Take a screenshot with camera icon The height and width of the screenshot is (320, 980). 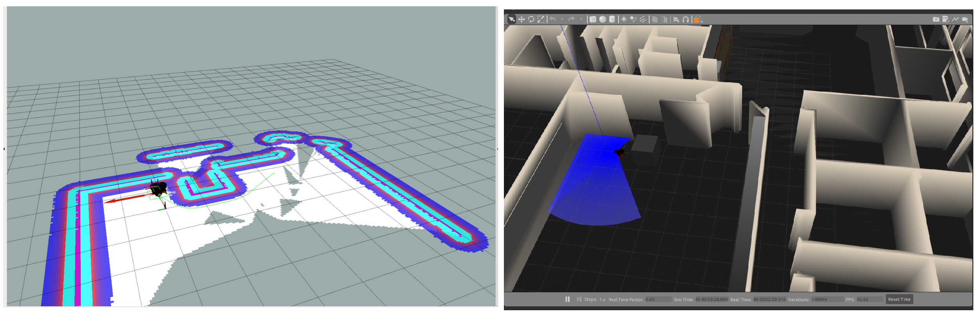tap(936, 19)
